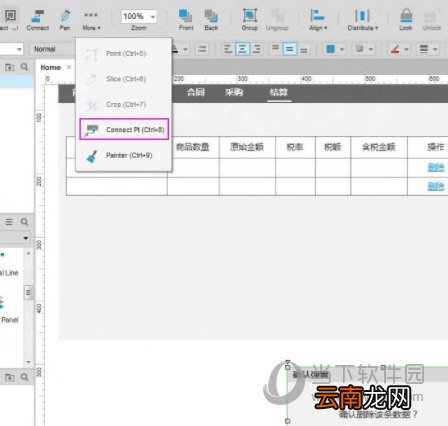The height and width of the screenshot is (426, 448).
Task: Open the Align dropdown
Action: click(x=318, y=20)
